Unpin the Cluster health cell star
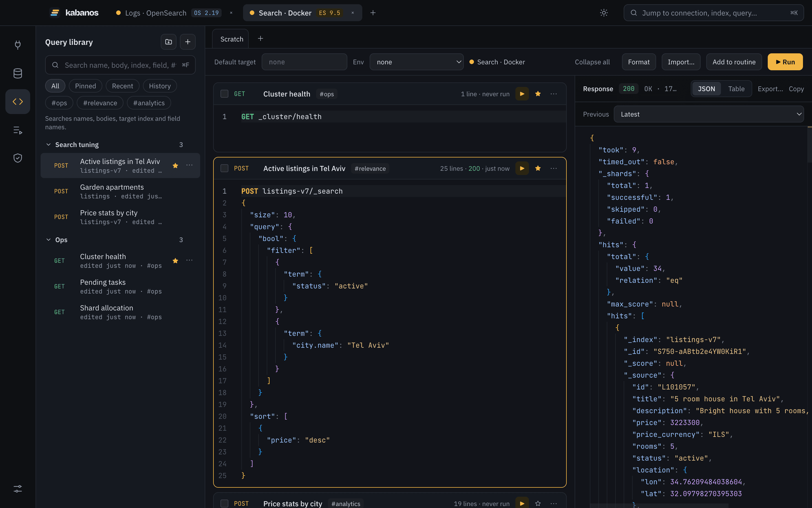This screenshot has width=812, height=508. pos(538,94)
